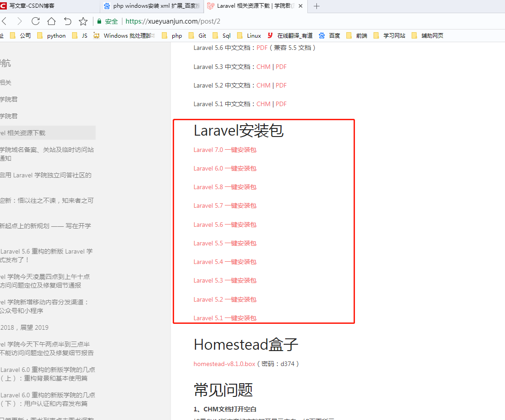Download the Laravel 5.1 PDF document
Screen dimensions: 505x420
[281, 104]
